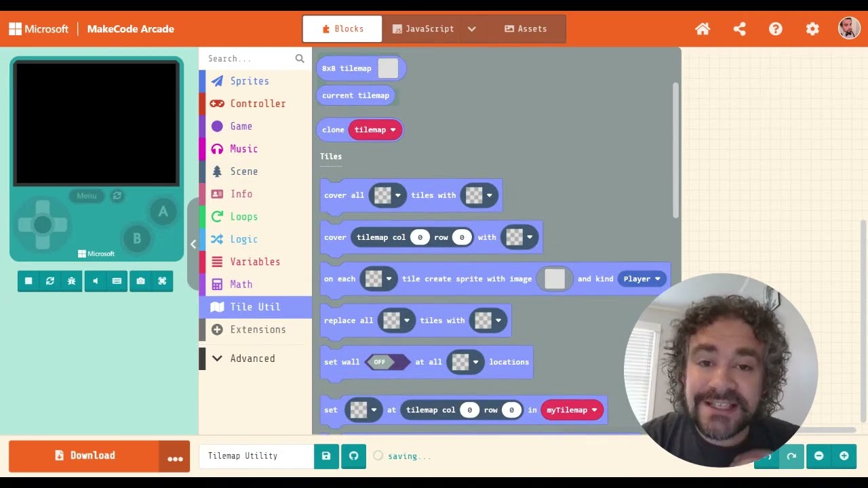Open second tile dropdown in cover all block

pyautogui.click(x=479, y=195)
